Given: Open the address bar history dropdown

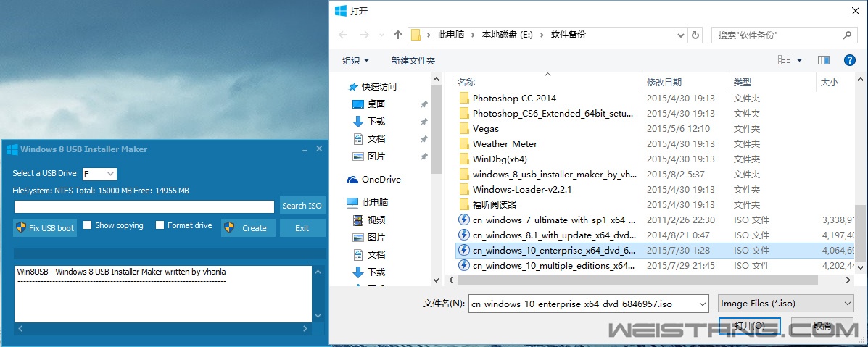Looking at the screenshot, I should [x=682, y=35].
